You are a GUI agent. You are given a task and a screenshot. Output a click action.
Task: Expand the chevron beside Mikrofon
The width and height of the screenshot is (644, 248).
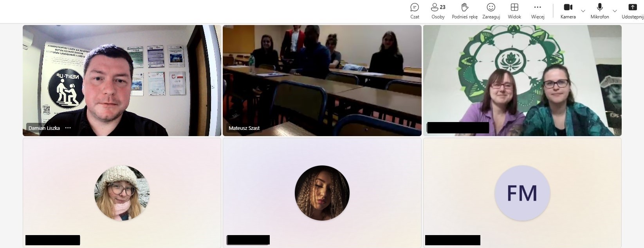coord(615,11)
